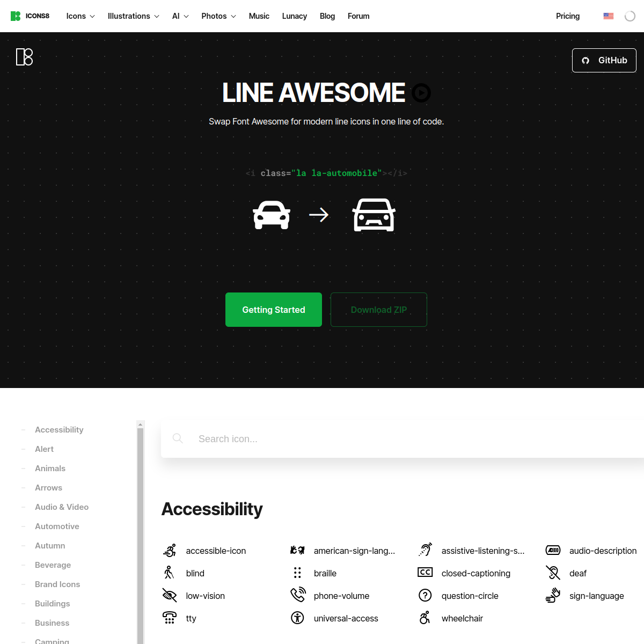Select the audio-description icon
This screenshot has width=644, height=644.
click(x=553, y=550)
